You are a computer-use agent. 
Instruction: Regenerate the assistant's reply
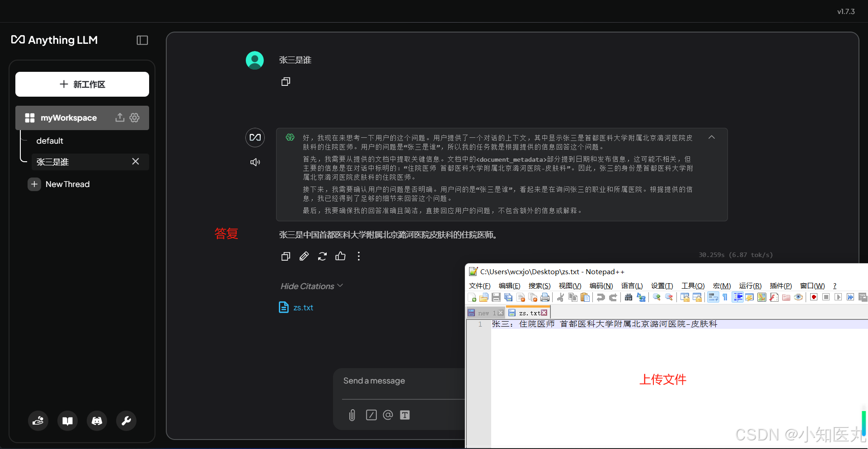click(322, 256)
